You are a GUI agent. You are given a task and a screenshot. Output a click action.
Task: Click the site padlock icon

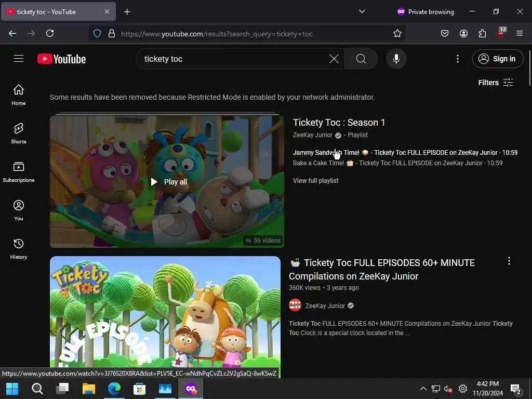click(111, 33)
